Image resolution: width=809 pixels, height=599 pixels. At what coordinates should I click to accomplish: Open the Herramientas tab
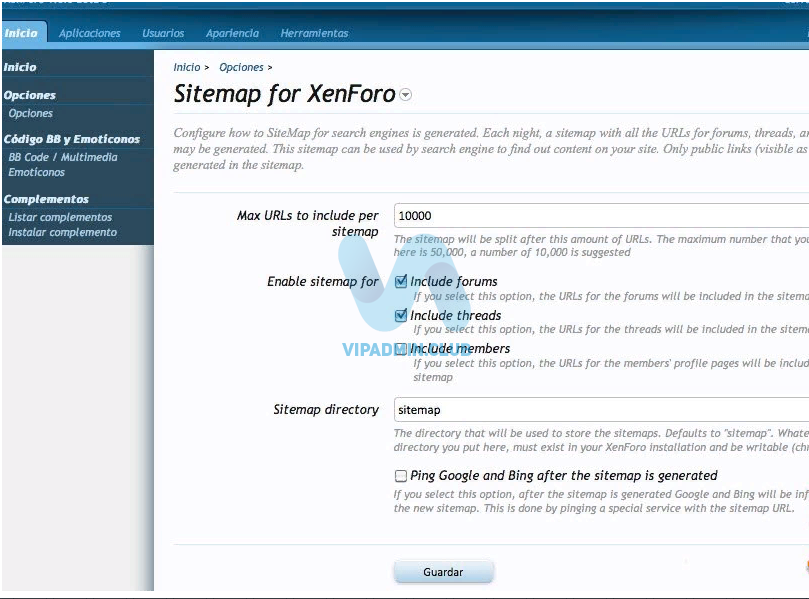[x=314, y=33]
